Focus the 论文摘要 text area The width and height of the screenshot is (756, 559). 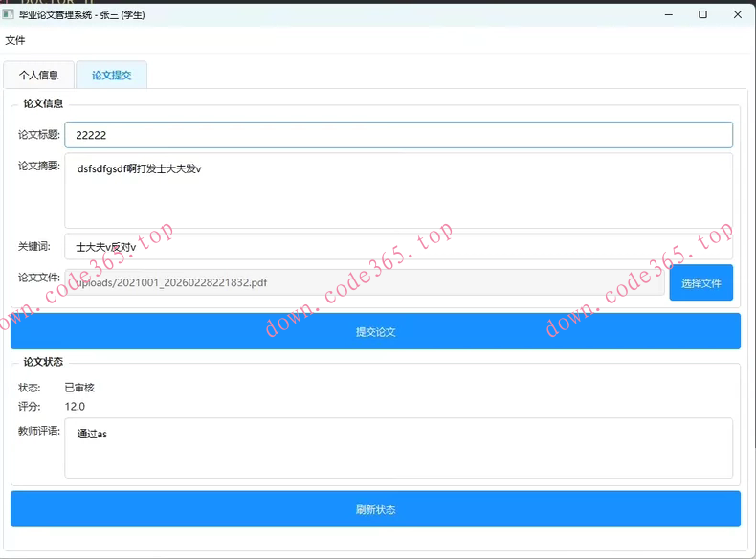[398, 190]
